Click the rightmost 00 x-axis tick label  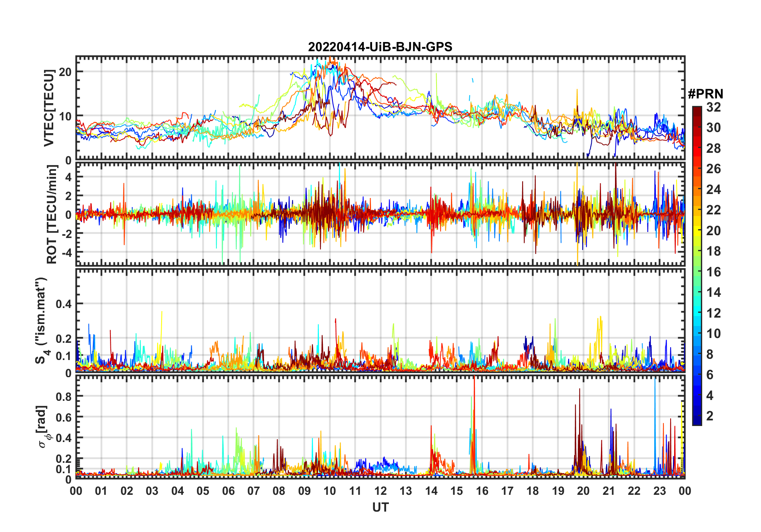pyautogui.click(x=685, y=491)
